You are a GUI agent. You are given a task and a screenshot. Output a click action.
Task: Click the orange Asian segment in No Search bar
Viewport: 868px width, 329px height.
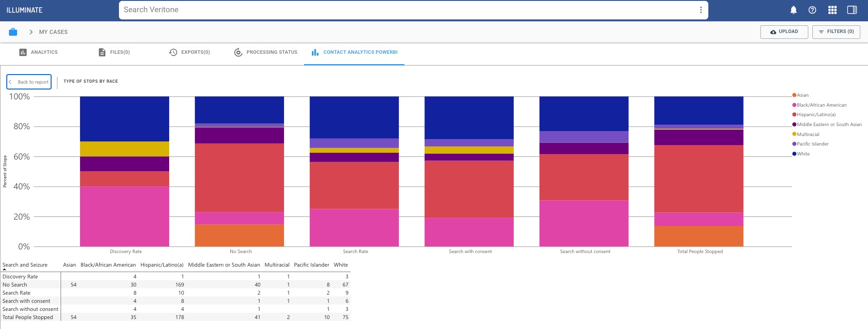239,235
